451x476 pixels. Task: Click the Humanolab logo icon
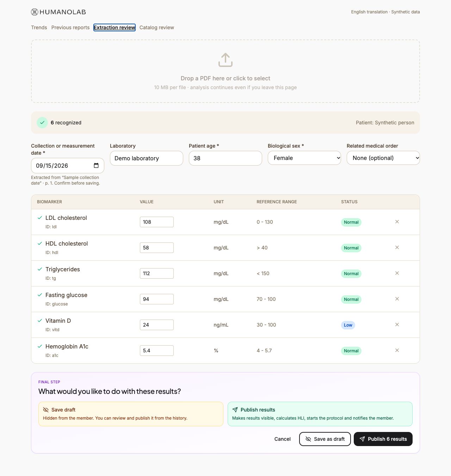point(35,12)
